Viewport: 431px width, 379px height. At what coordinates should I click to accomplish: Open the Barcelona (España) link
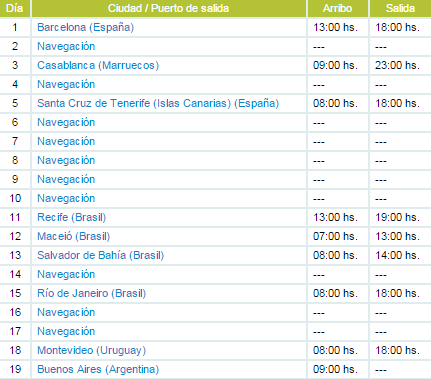86,27
